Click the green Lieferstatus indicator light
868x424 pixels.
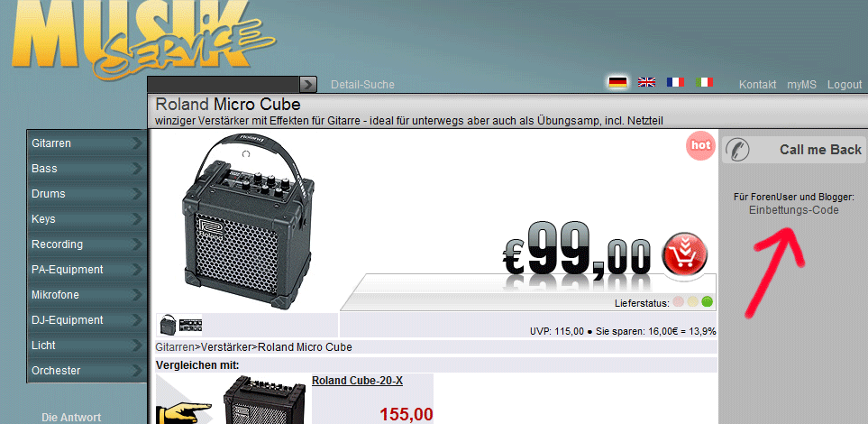[707, 302]
